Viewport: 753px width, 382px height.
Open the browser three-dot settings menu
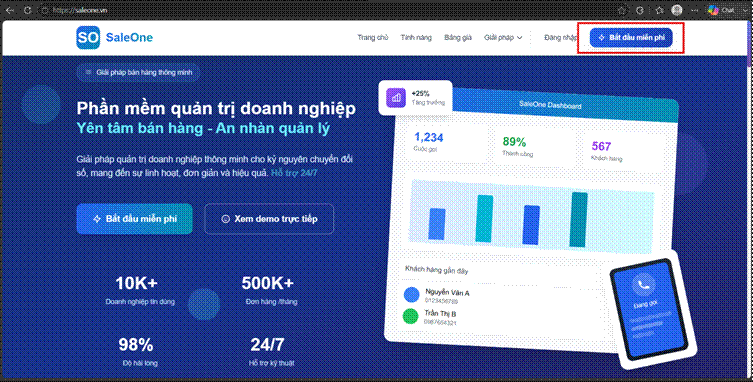click(x=694, y=10)
